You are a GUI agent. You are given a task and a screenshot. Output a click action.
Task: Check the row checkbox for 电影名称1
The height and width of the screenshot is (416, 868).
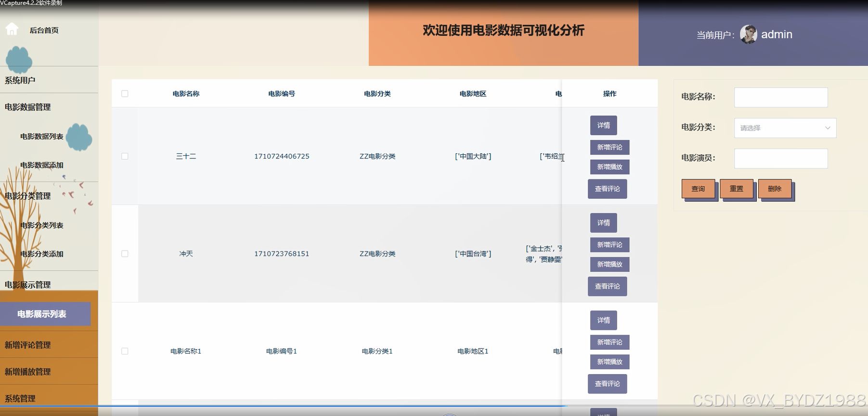[125, 351]
